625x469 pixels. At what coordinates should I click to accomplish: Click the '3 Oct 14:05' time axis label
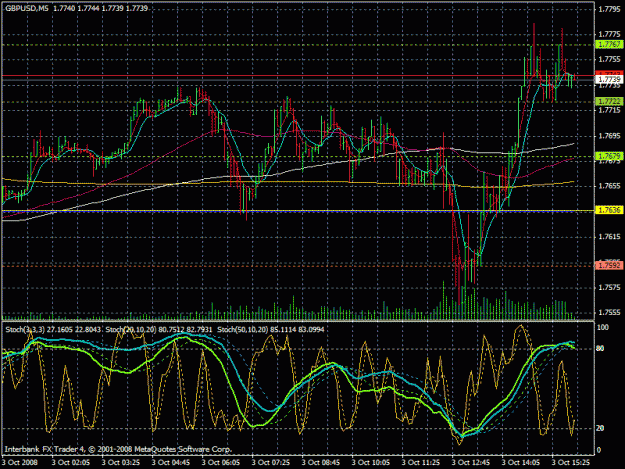521,463
